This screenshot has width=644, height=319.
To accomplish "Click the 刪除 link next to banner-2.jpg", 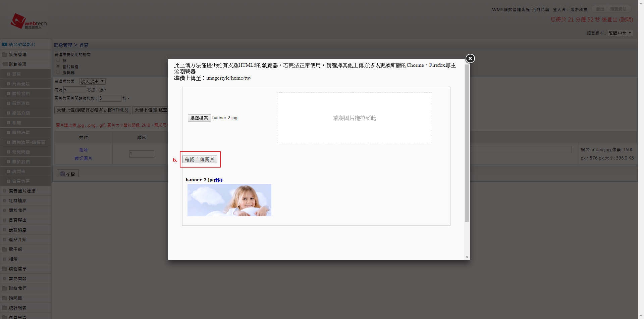I will click(x=219, y=180).
